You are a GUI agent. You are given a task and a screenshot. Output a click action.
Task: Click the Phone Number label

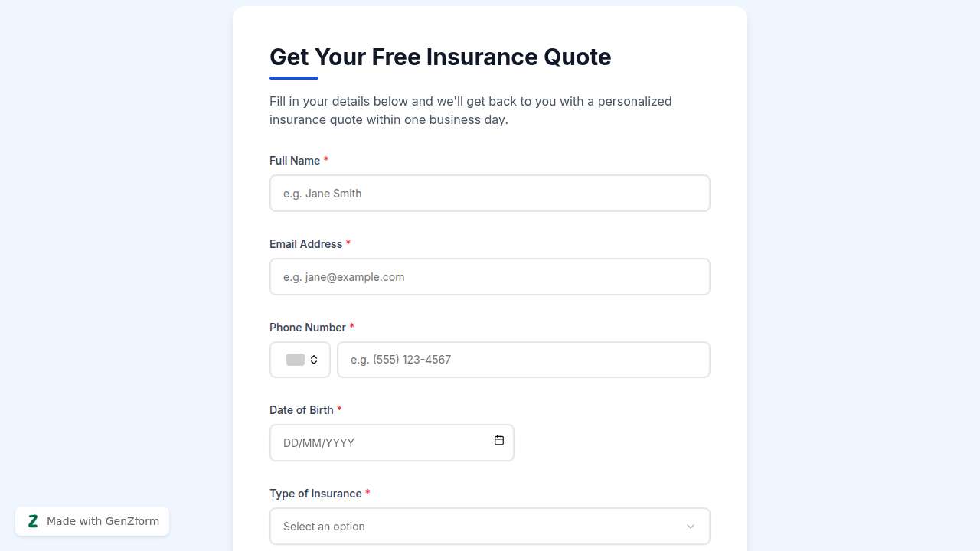coord(308,328)
